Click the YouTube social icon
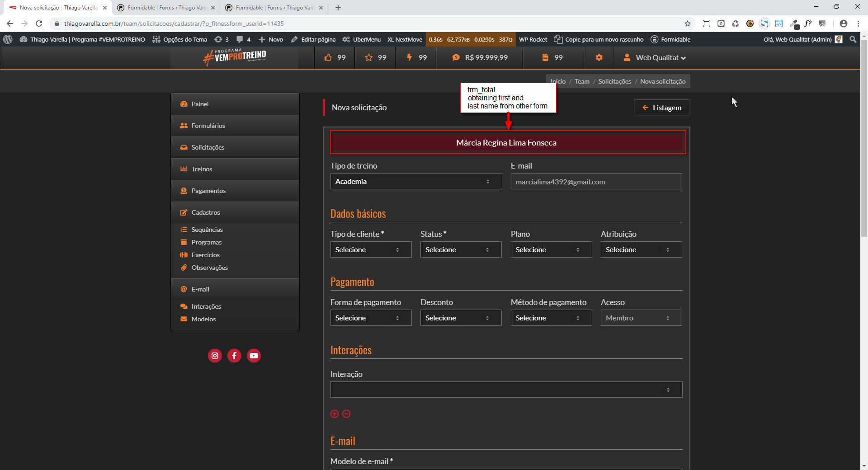This screenshot has height=470, width=868. coord(254,356)
